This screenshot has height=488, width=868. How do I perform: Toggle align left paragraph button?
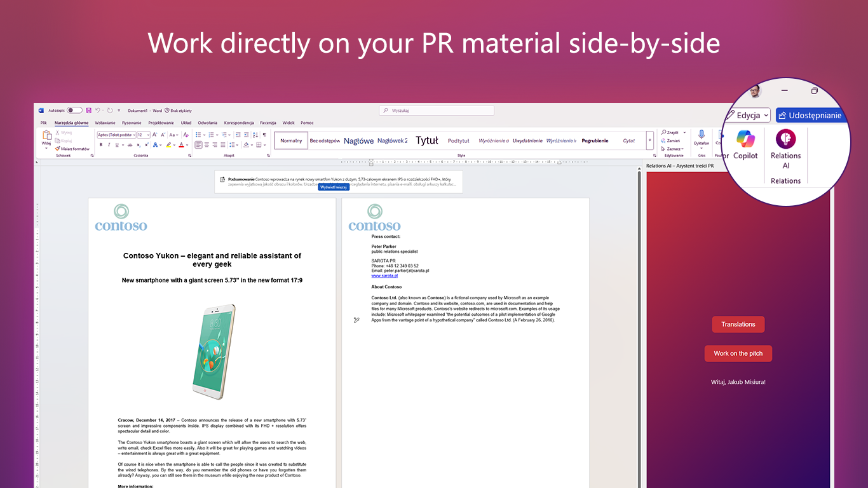pos(198,145)
